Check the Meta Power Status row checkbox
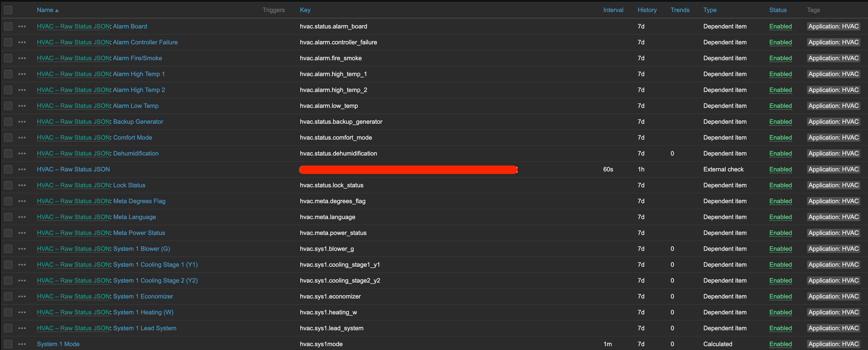Image resolution: width=868 pixels, height=350 pixels. coord(8,233)
